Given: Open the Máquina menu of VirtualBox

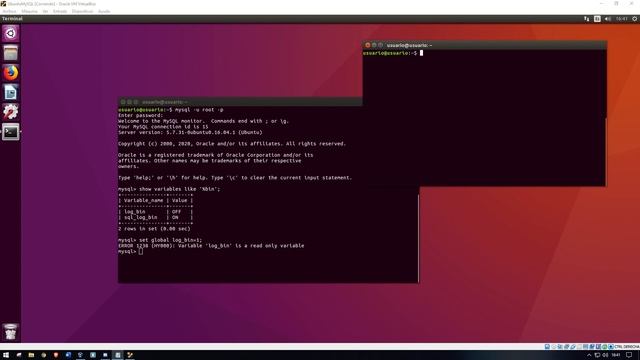Looking at the screenshot, I should [x=29, y=11].
